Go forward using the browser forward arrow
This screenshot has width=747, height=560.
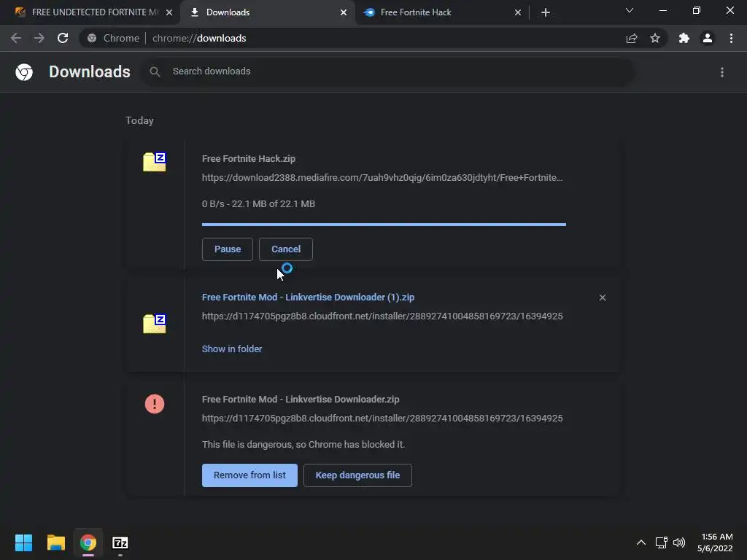[39, 38]
